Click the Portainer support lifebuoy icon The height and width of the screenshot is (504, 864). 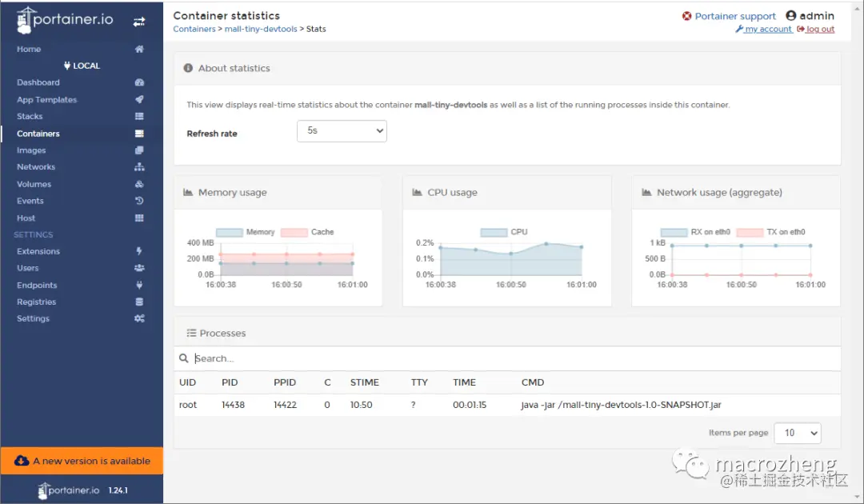coord(686,16)
